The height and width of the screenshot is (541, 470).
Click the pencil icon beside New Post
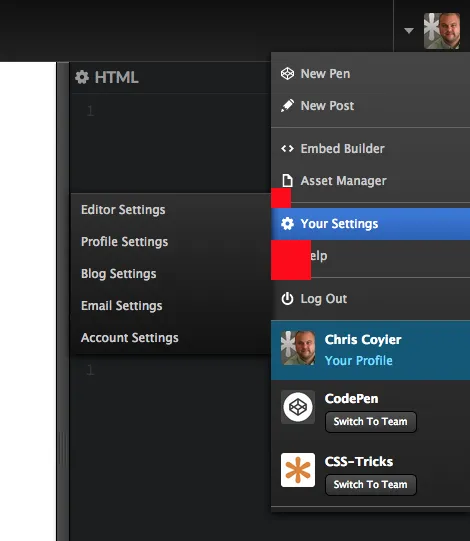click(287, 106)
